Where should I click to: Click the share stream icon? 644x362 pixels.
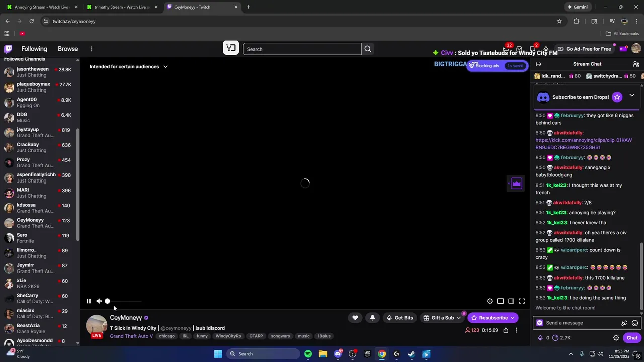point(506,330)
